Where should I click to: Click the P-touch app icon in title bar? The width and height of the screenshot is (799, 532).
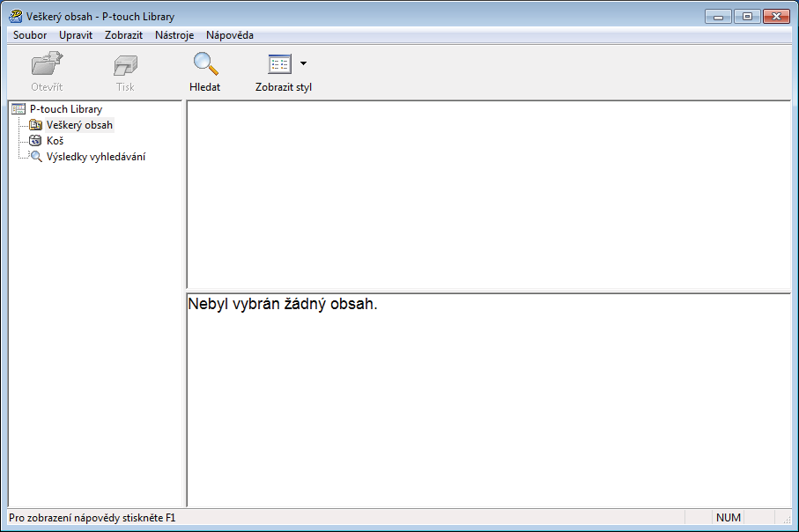pos(16,17)
